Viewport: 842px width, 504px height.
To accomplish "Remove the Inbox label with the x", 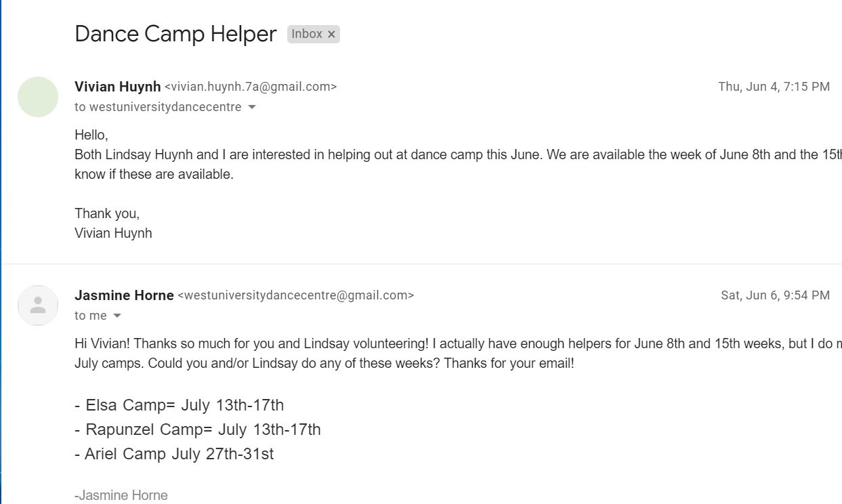I will click(x=331, y=35).
